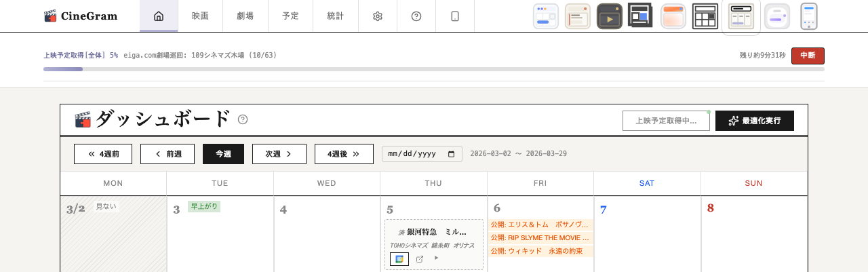Select the dark play-button theme thumbnail
The height and width of the screenshot is (272, 868).
coord(610,16)
